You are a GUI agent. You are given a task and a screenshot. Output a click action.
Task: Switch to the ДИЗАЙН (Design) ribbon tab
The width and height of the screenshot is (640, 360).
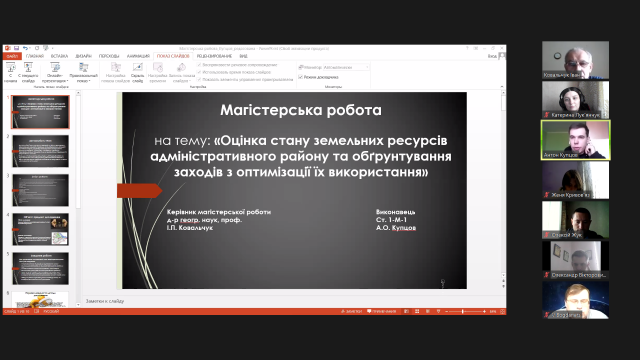(x=83, y=56)
